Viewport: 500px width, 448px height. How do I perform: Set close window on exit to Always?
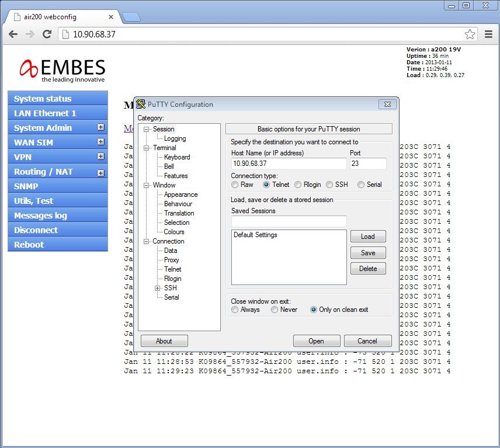pos(235,310)
